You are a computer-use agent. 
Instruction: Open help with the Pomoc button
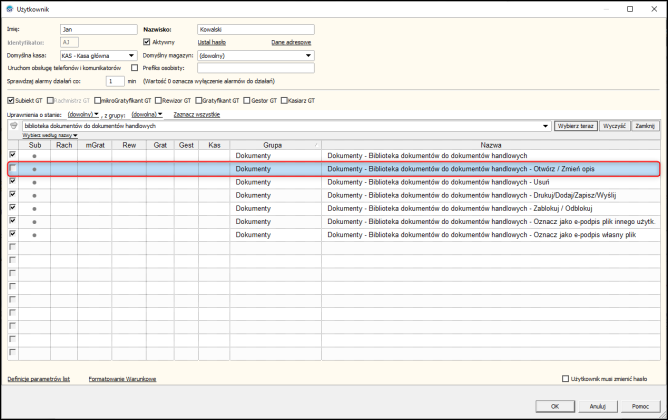point(640,406)
